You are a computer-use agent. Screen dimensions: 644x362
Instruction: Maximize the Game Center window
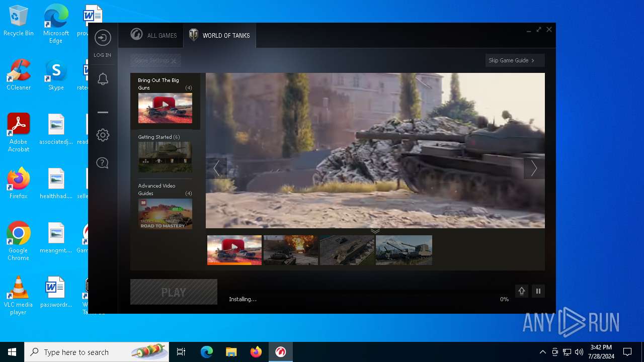(539, 30)
